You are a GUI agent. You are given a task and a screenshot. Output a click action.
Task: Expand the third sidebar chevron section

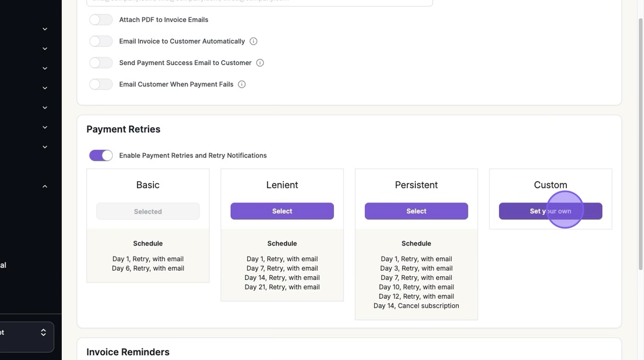(45, 68)
